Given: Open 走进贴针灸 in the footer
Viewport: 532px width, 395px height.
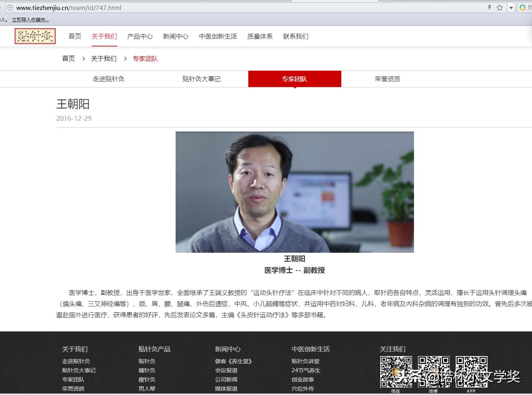Looking at the screenshot, I should pos(76,361).
